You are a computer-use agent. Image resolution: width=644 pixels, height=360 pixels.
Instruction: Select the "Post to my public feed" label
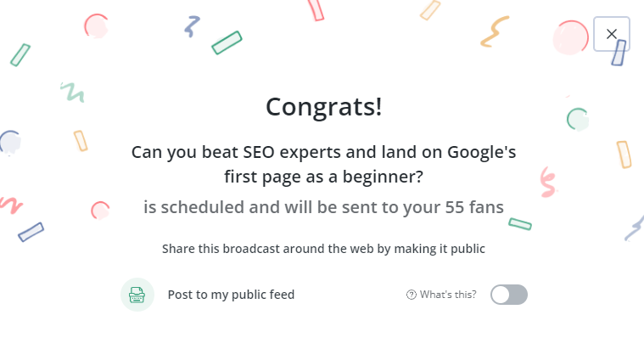231,295
